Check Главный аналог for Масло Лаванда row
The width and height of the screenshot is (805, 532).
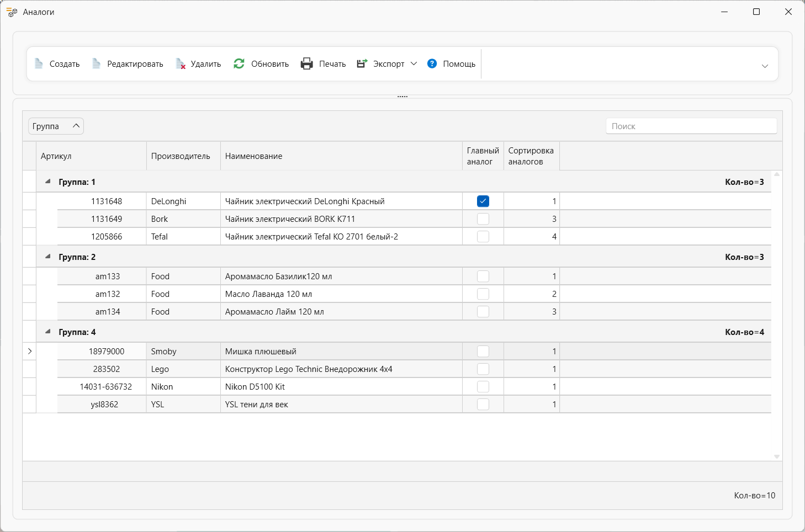pyautogui.click(x=483, y=294)
